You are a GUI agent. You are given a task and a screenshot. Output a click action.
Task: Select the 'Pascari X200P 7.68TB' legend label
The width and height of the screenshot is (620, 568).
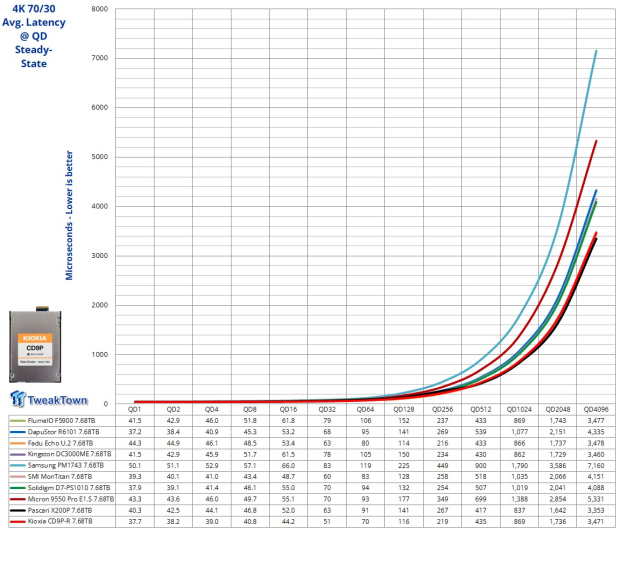point(60,511)
